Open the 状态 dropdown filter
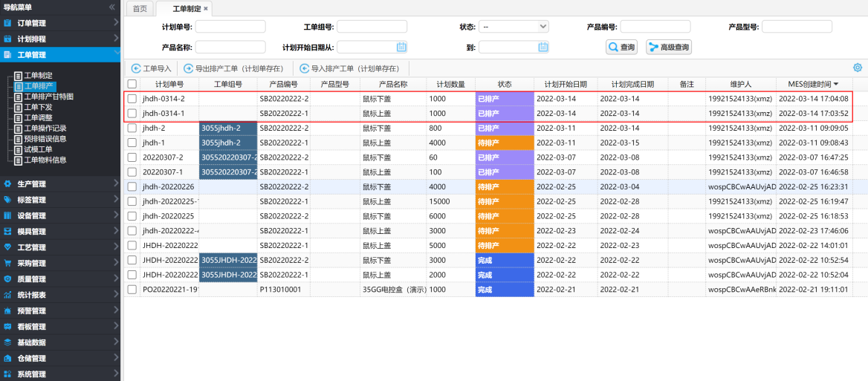868x381 pixels. 514,27
